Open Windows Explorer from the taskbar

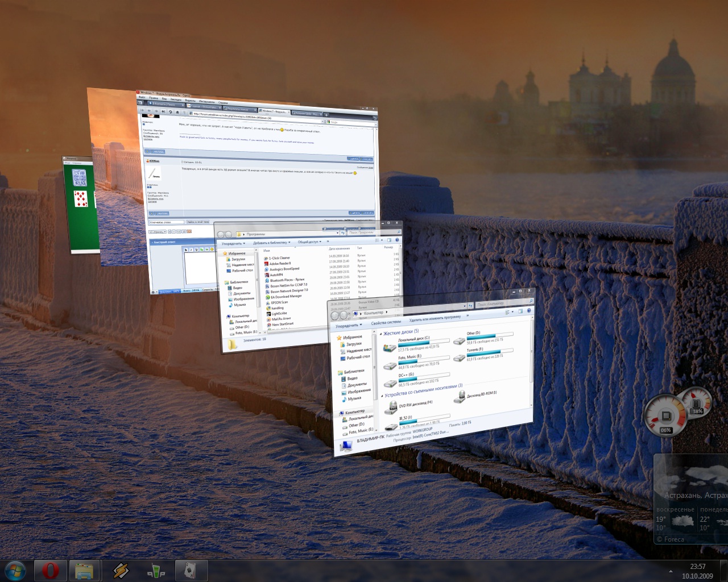tap(85, 571)
